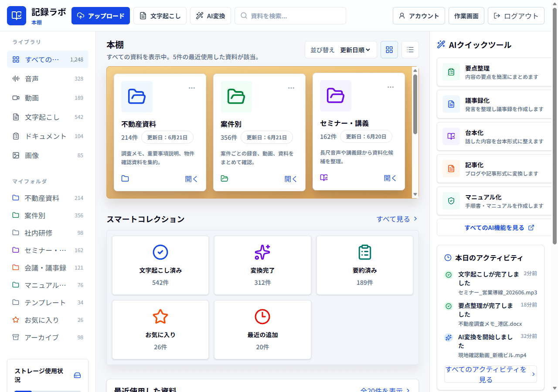This screenshot has height=392, width=558.
Task: Click the page scrollbar on right edge
Action: [x=555, y=126]
